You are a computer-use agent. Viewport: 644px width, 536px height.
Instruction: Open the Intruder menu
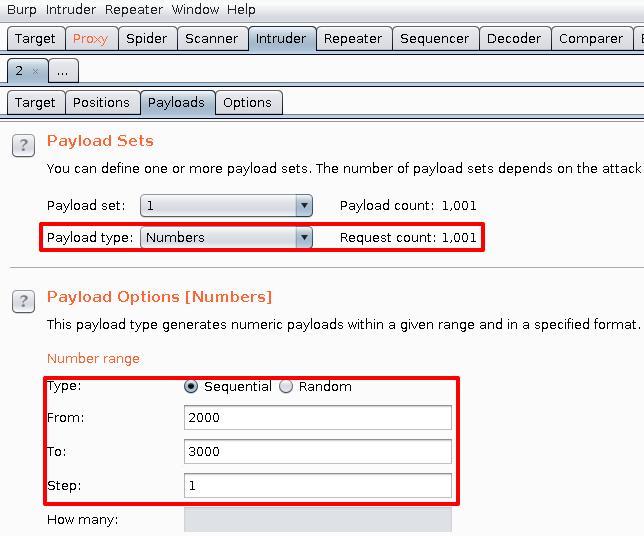click(71, 9)
